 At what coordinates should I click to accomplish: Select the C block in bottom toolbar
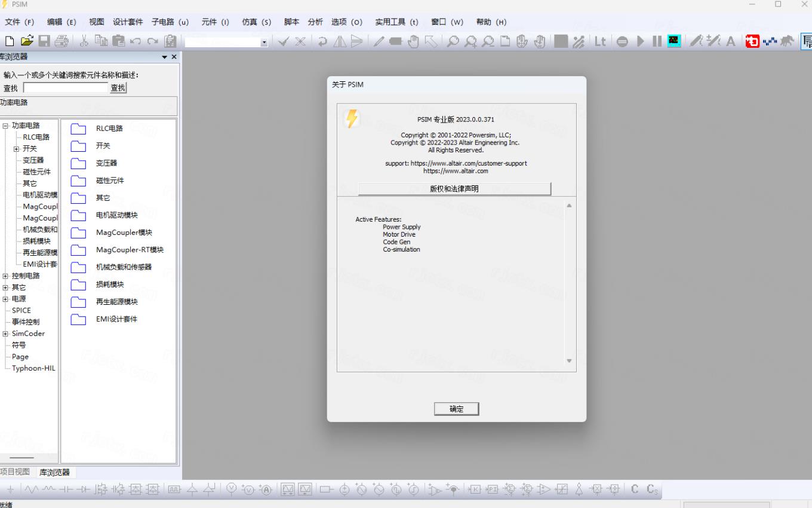point(635,489)
